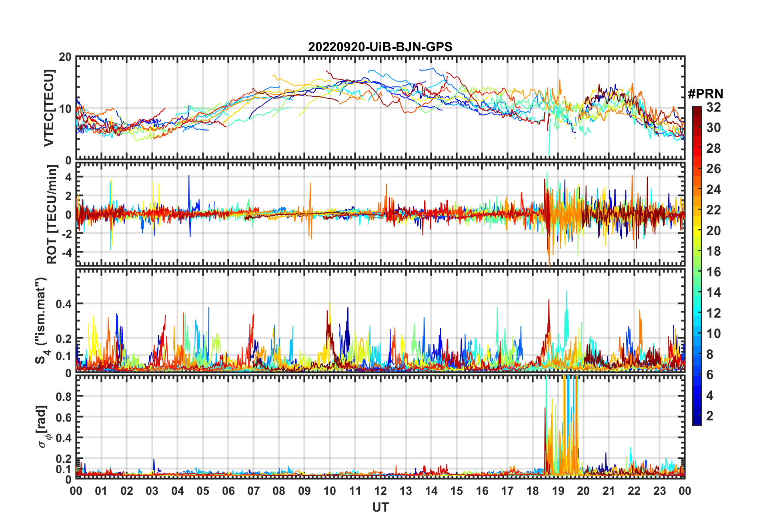Image resolution: width=761 pixels, height=532 pixels.
Task: Click colorbar tick label "2"
Action: click(710, 416)
